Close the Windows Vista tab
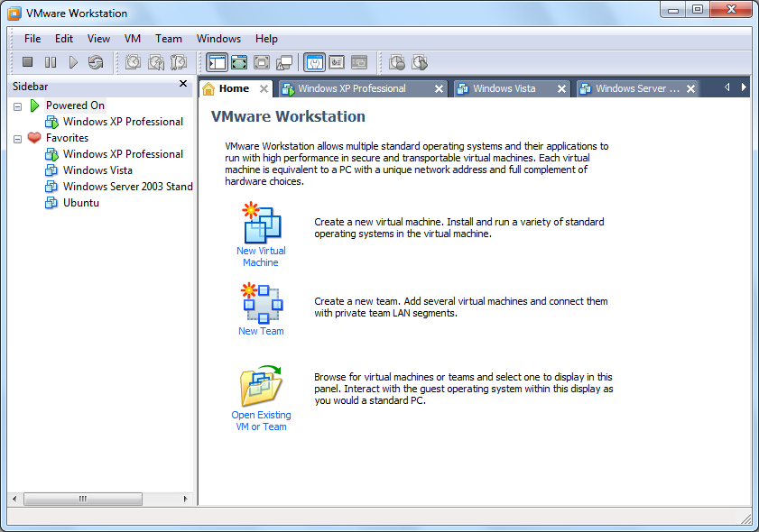 click(x=561, y=89)
